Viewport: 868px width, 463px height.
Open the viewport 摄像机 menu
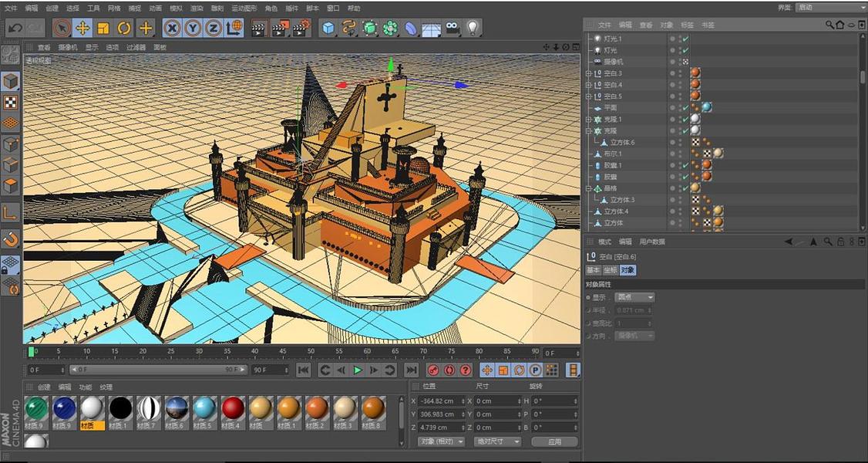tap(68, 47)
